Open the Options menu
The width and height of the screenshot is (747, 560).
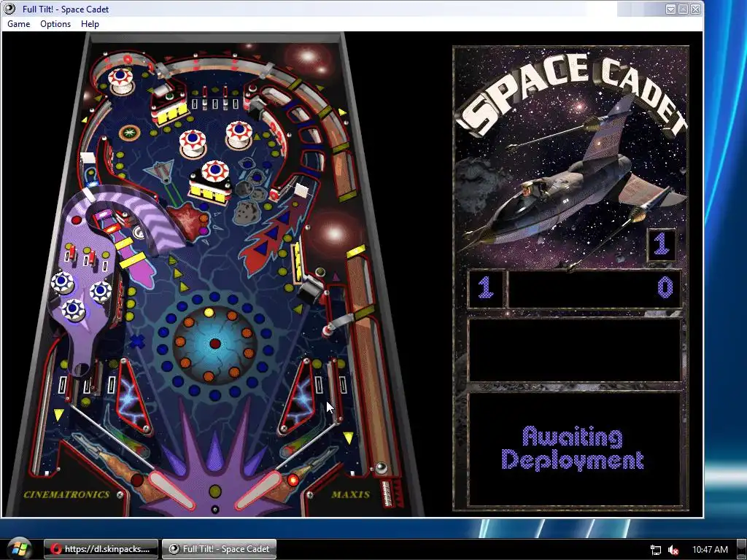[55, 24]
